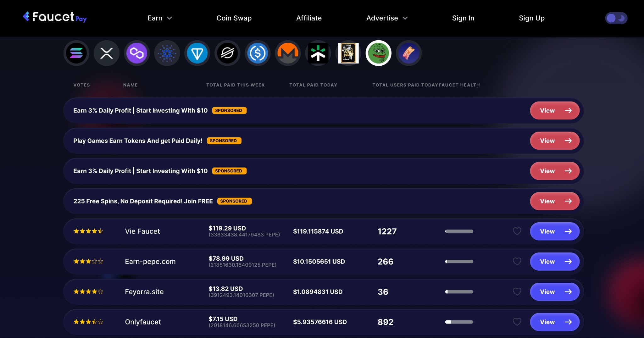Favorite Feyorra.site with the heart icon

point(517,291)
